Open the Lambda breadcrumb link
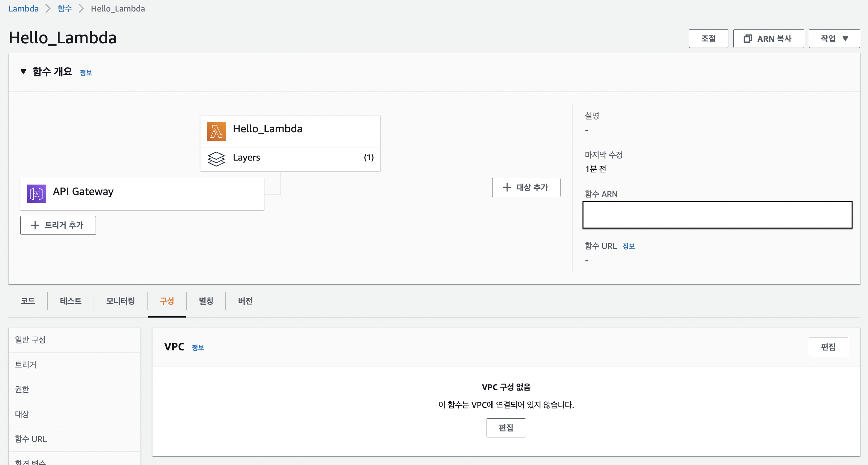This screenshot has width=868, height=465. (23, 9)
